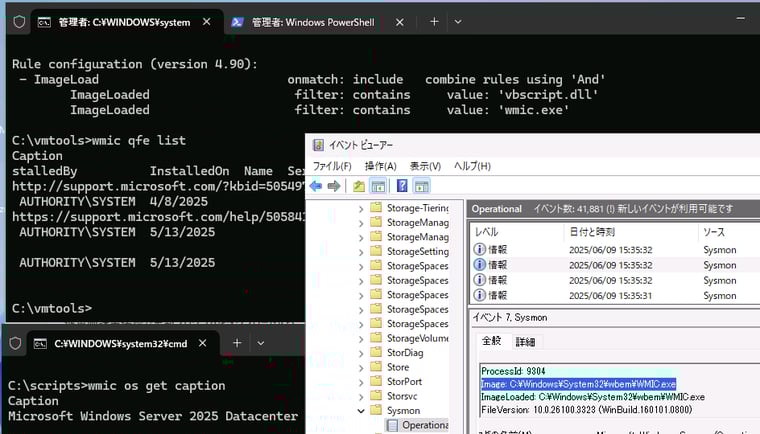The image size is (760, 434).
Task: Click the highlighted Image: WMIC.exe line
Action: coord(578,384)
